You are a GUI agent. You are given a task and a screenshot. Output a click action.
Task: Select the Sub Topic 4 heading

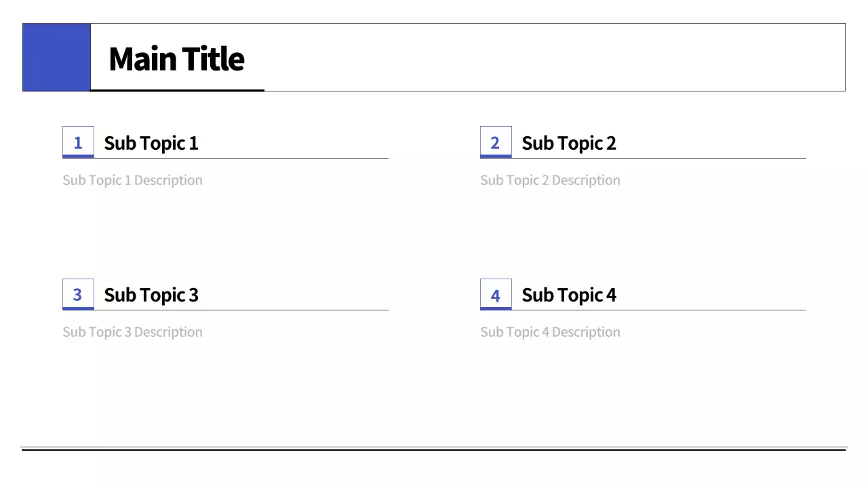(569, 295)
